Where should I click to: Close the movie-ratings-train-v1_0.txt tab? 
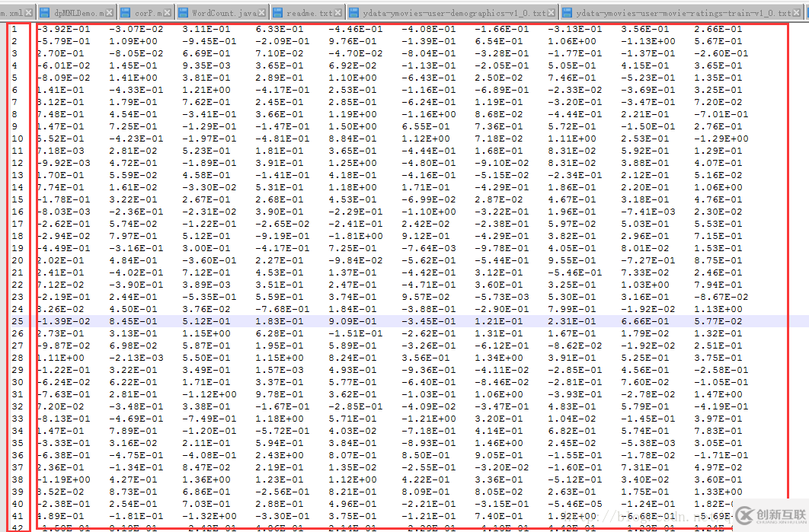(x=797, y=13)
